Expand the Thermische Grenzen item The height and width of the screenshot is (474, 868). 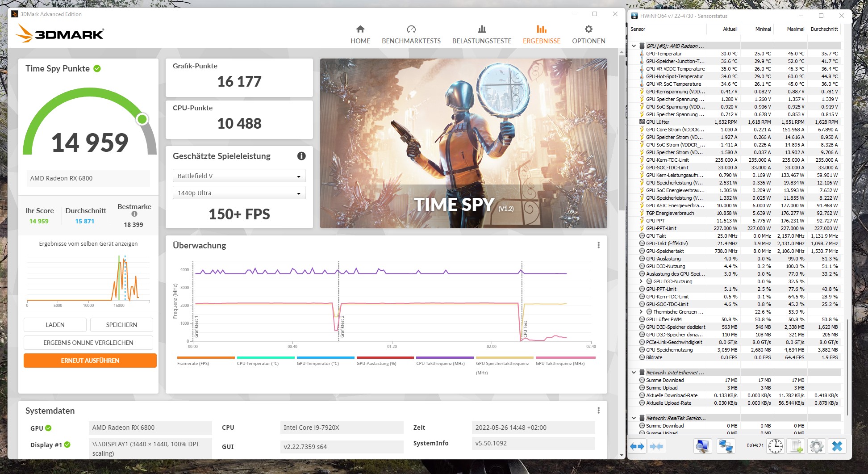pos(641,312)
